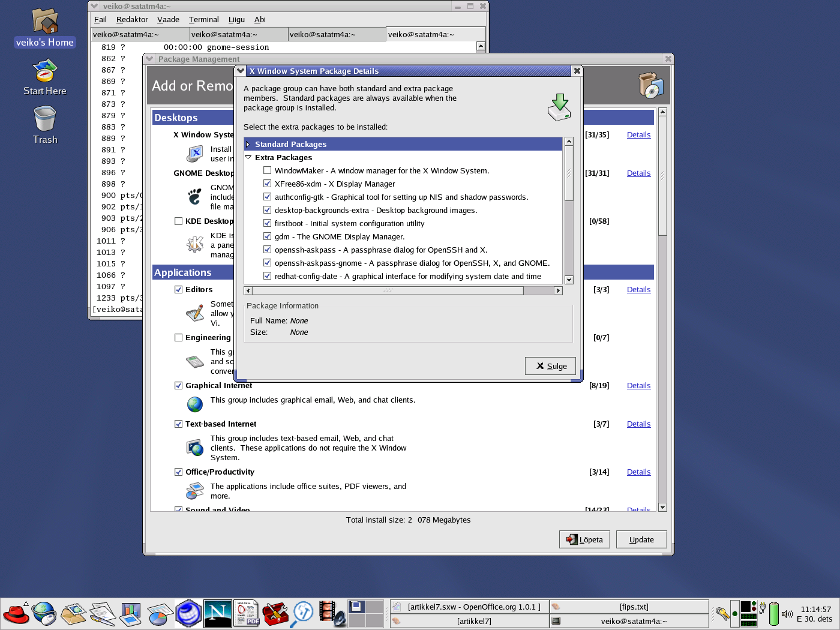Screen dimensions: 840x630
Task: Launch the presentation chart-and-slide icon
Action: pos(130,614)
